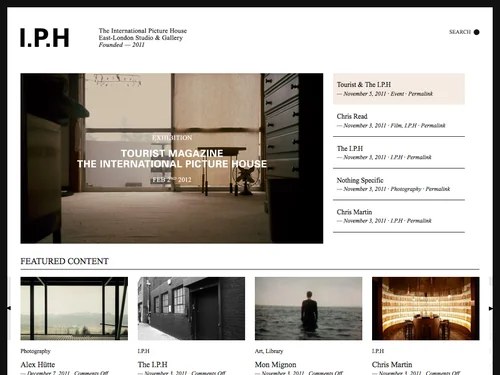
Task: Open the man standing in sea thumbnail
Action: [x=308, y=308]
